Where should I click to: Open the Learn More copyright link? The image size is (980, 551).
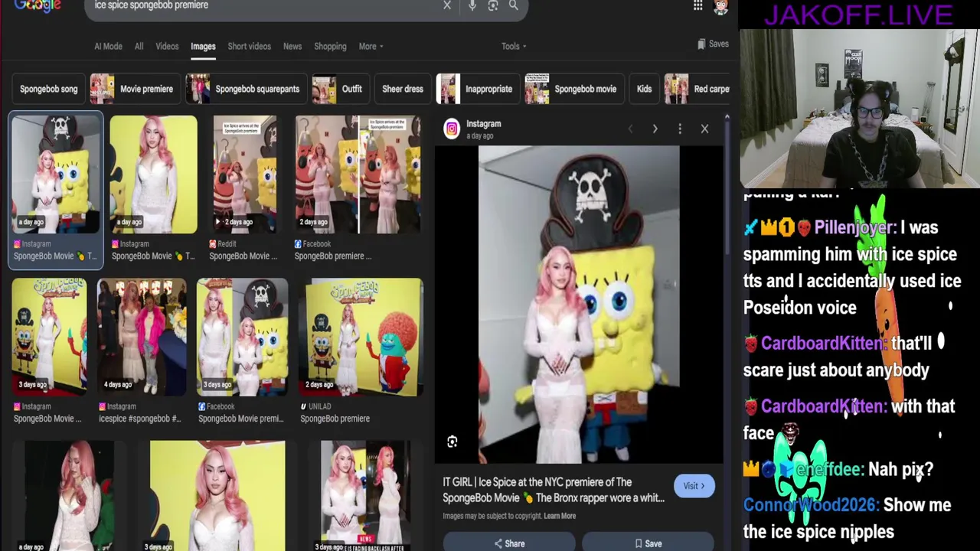[x=560, y=516]
